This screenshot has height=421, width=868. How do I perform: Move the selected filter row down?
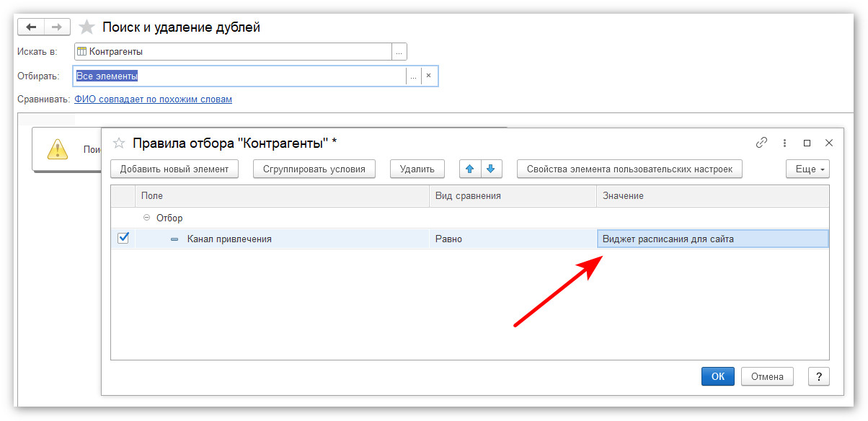click(490, 169)
